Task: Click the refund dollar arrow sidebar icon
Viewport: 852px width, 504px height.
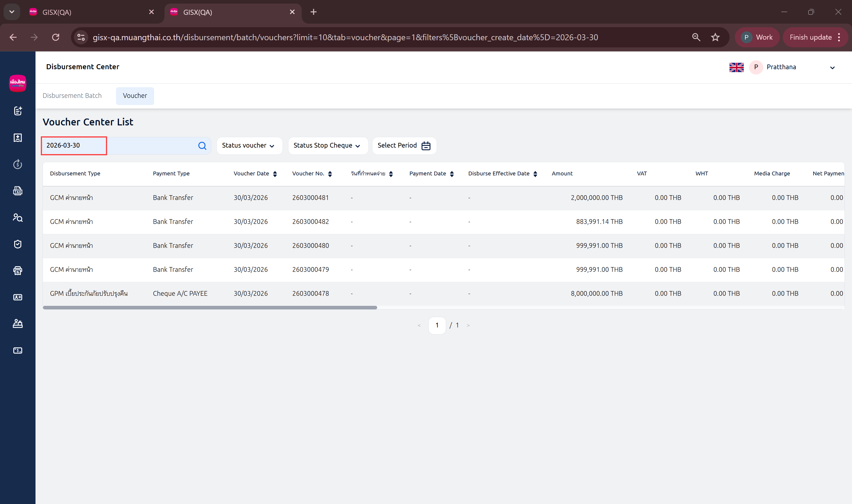Action: pos(18,164)
